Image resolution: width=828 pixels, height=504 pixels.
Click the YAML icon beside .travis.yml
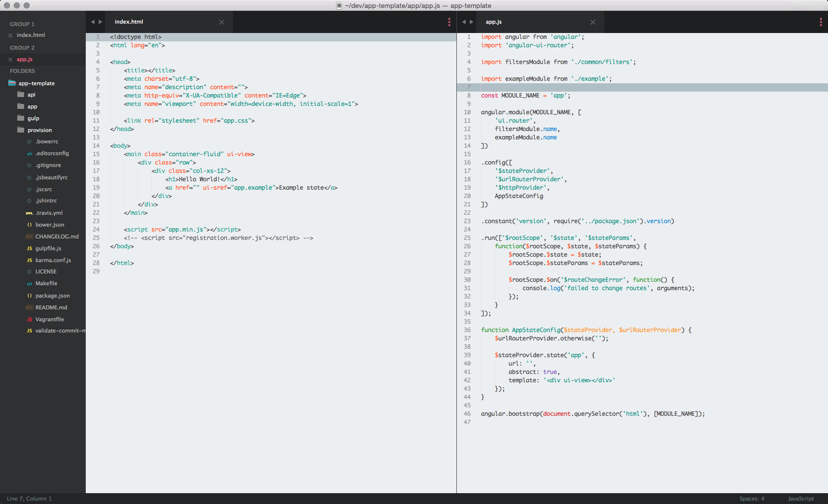pos(29,213)
